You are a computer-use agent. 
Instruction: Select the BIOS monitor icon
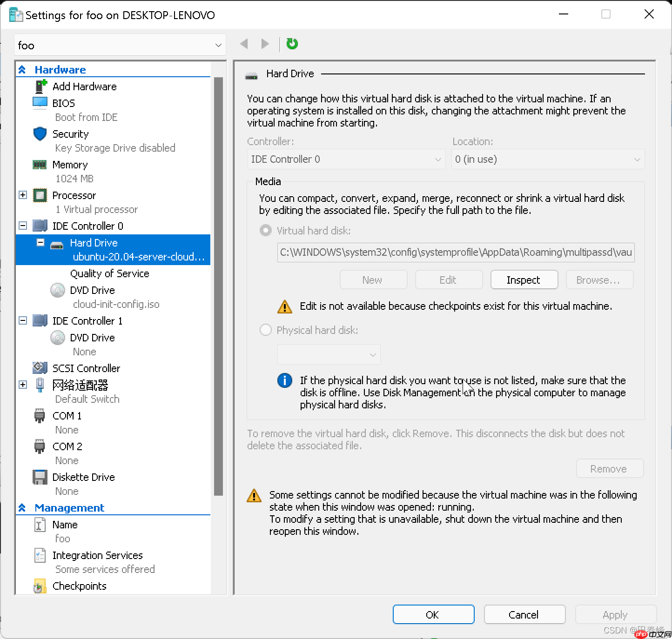tap(40, 103)
